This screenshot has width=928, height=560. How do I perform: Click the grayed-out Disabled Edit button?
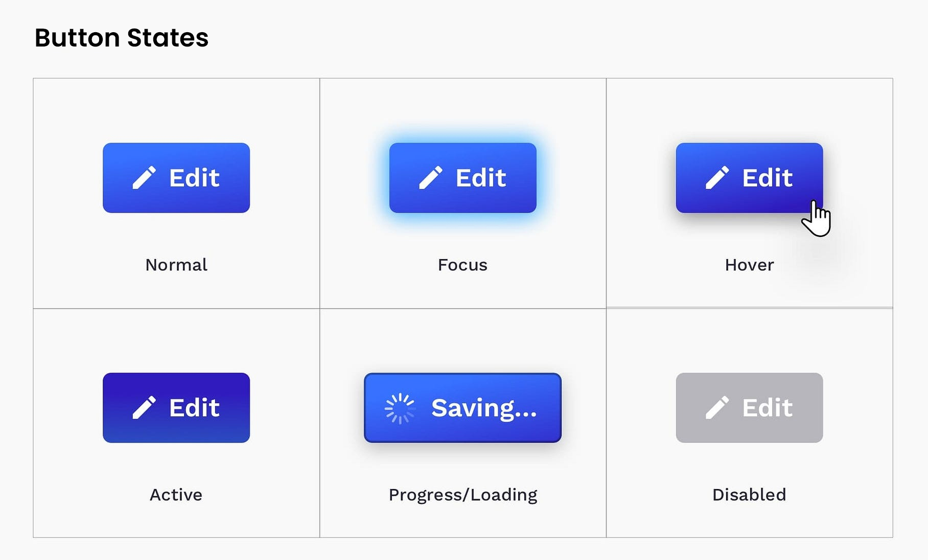tap(749, 407)
